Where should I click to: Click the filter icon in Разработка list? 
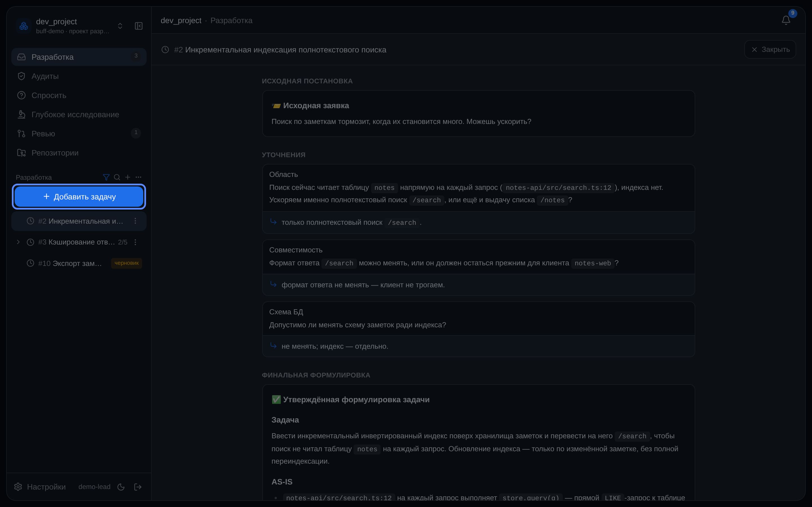106,177
